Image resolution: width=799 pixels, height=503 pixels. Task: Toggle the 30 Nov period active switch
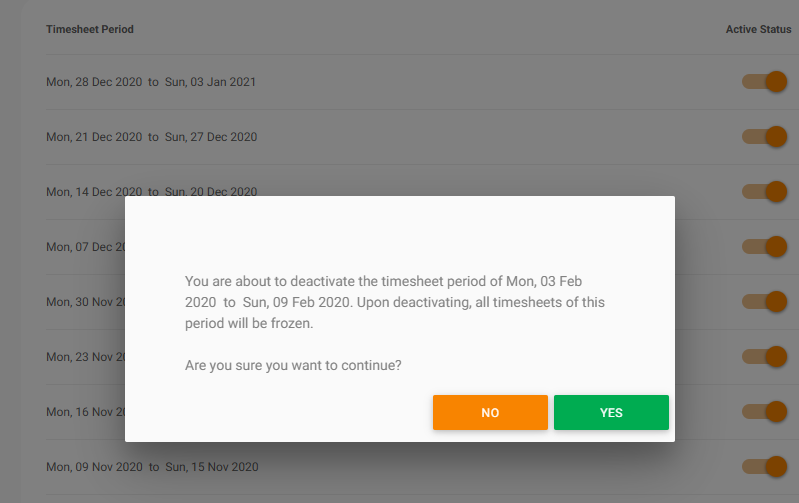765,302
